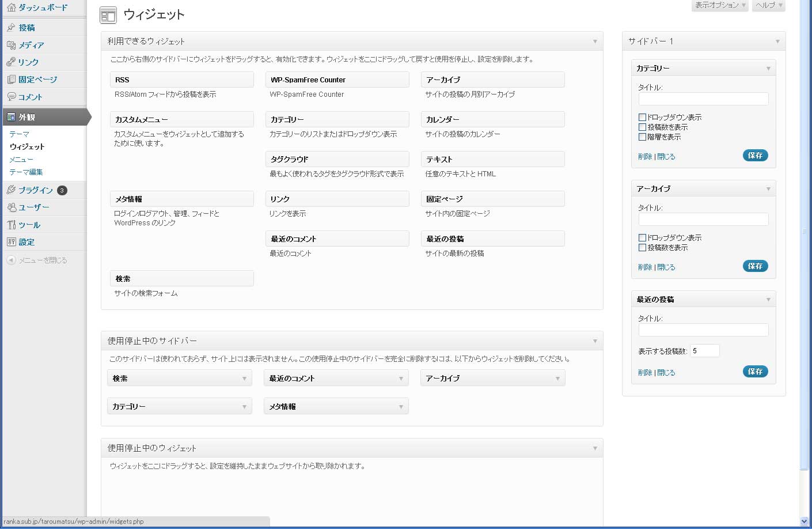Click 削除 link in カテゴリー widget
Viewport: 812px width, 529px height.
pyautogui.click(x=645, y=157)
